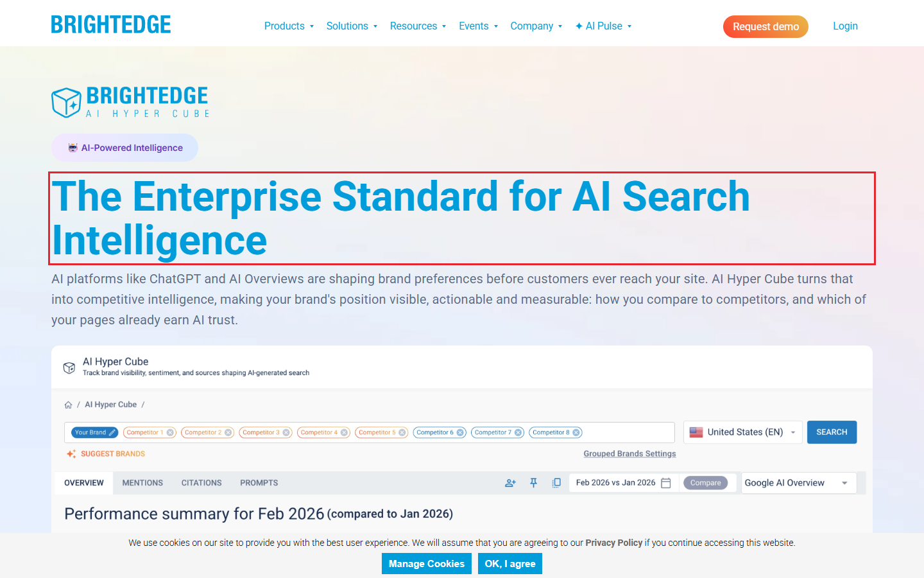Screen dimensions: 924x578
Task: Expand the Resources menu
Action: (418, 26)
